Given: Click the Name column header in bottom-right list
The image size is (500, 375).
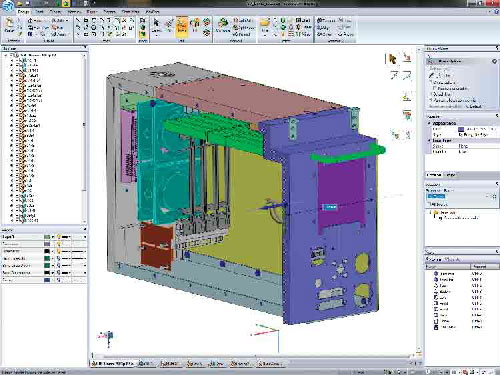Looking at the screenshot, I should coord(448,267).
